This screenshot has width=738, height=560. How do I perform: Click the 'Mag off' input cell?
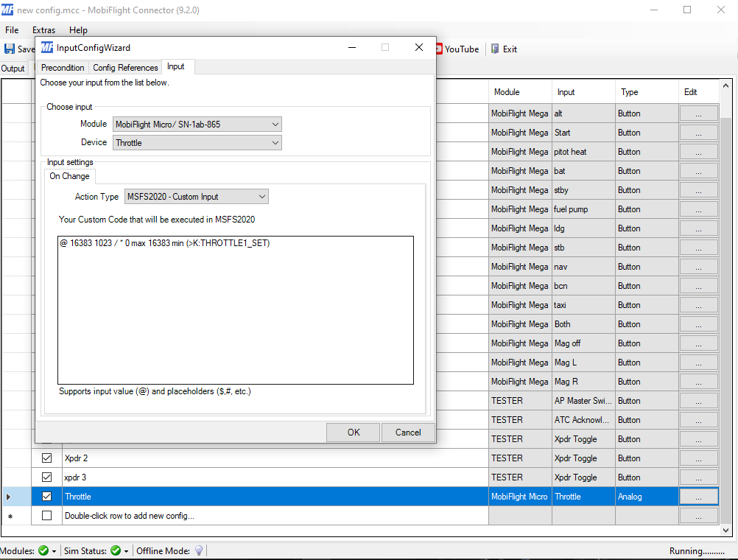583,343
